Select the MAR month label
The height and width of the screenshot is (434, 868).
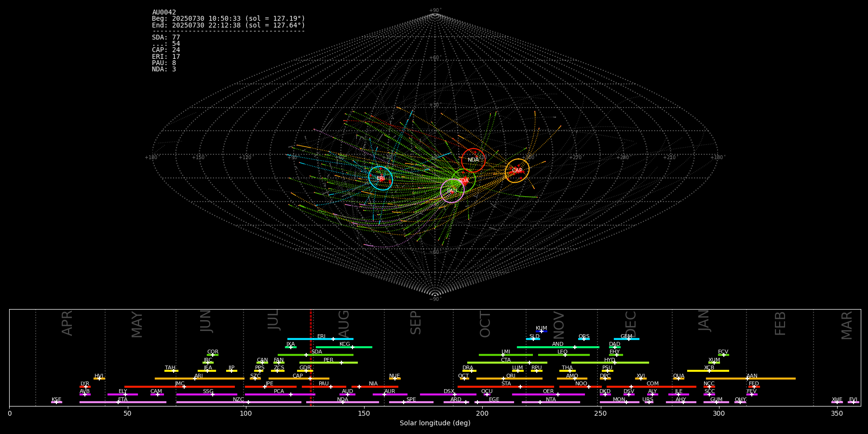847,325
